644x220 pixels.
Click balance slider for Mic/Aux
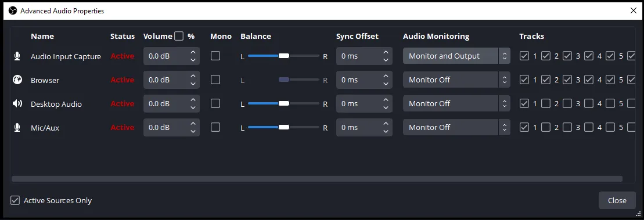283,127
